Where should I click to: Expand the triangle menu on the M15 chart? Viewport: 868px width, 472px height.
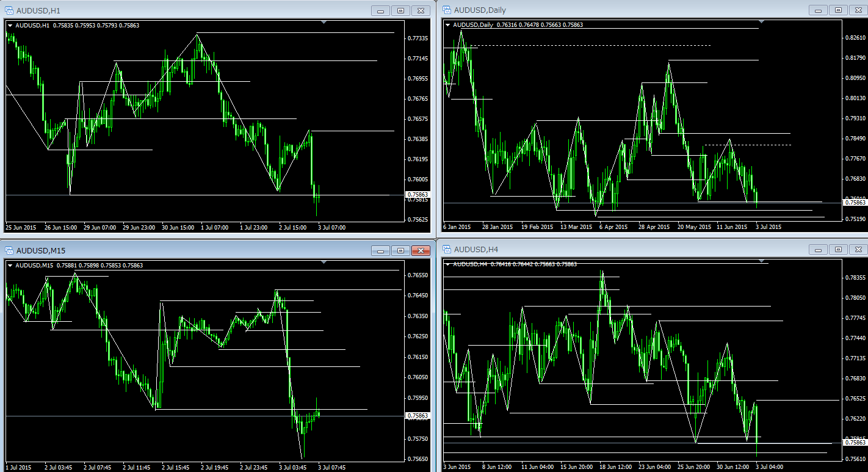pos(10,265)
